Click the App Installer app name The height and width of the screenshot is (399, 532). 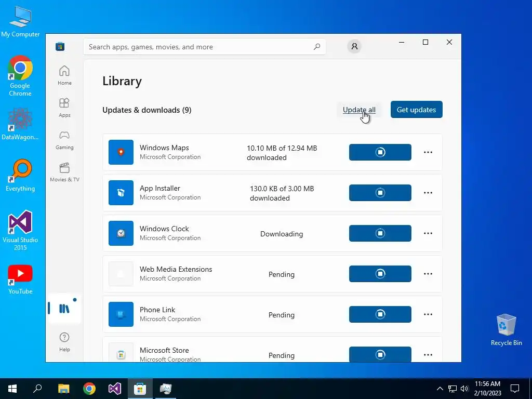(x=160, y=188)
